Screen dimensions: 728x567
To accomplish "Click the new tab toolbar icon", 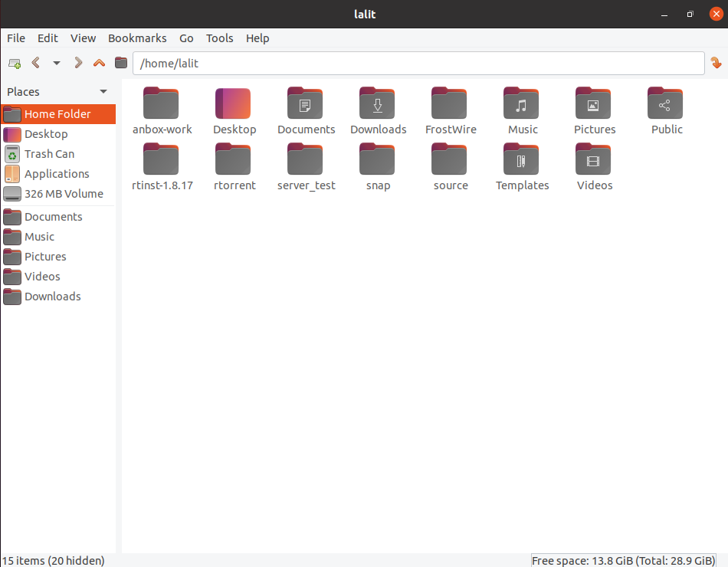I will point(14,63).
